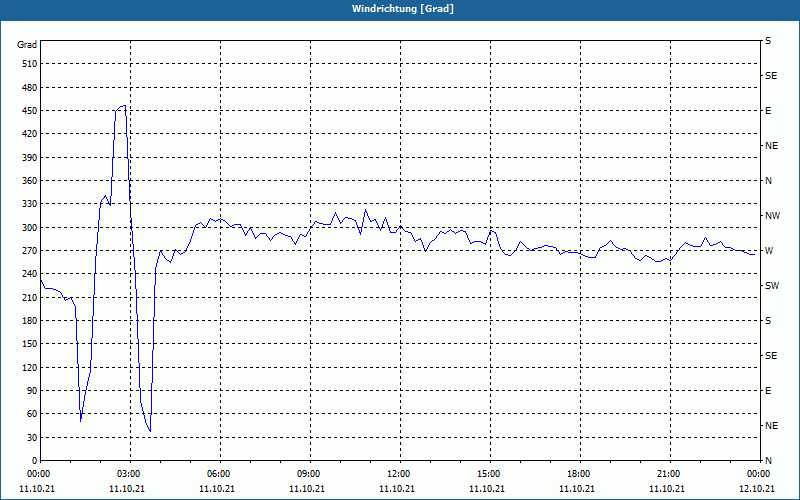Image resolution: width=800 pixels, height=500 pixels.
Task: Select the "W" compass label on right axis
Action: tap(769, 251)
